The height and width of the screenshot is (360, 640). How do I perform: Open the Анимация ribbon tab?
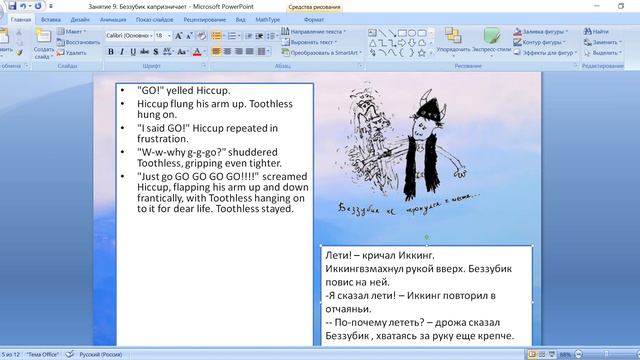click(x=113, y=20)
